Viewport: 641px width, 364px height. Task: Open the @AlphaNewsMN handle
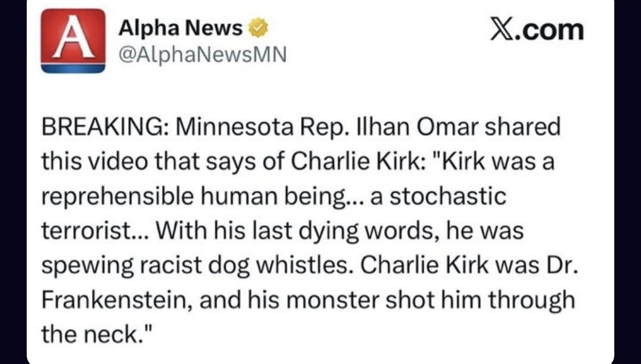coord(202,55)
